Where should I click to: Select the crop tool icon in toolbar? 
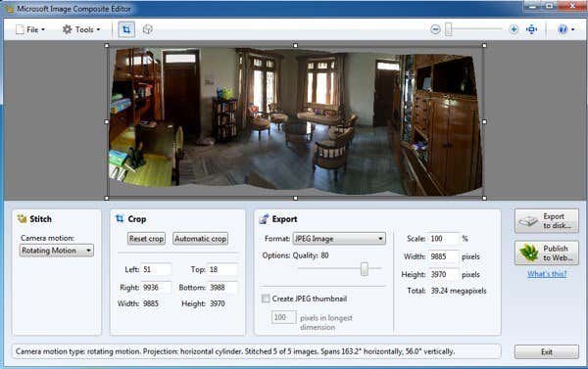coord(126,29)
